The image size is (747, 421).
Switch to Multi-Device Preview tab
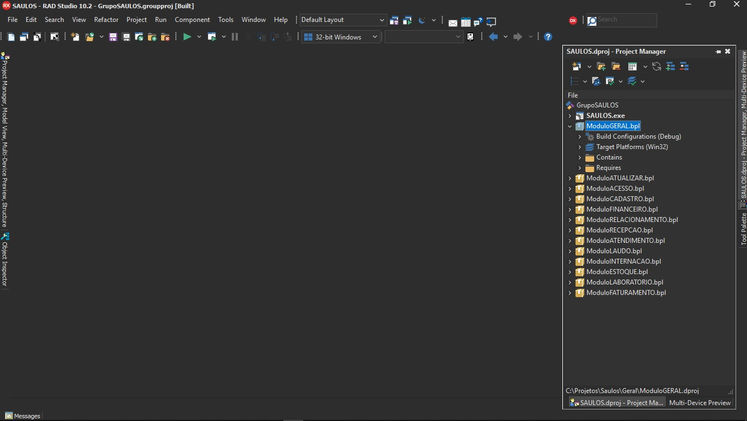(x=699, y=403)
